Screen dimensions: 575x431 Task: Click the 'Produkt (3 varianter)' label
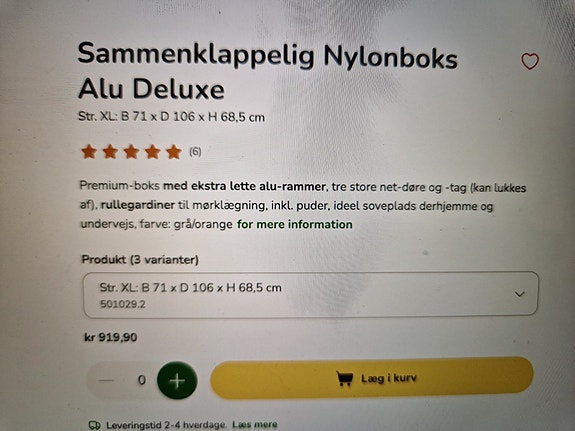140,260
